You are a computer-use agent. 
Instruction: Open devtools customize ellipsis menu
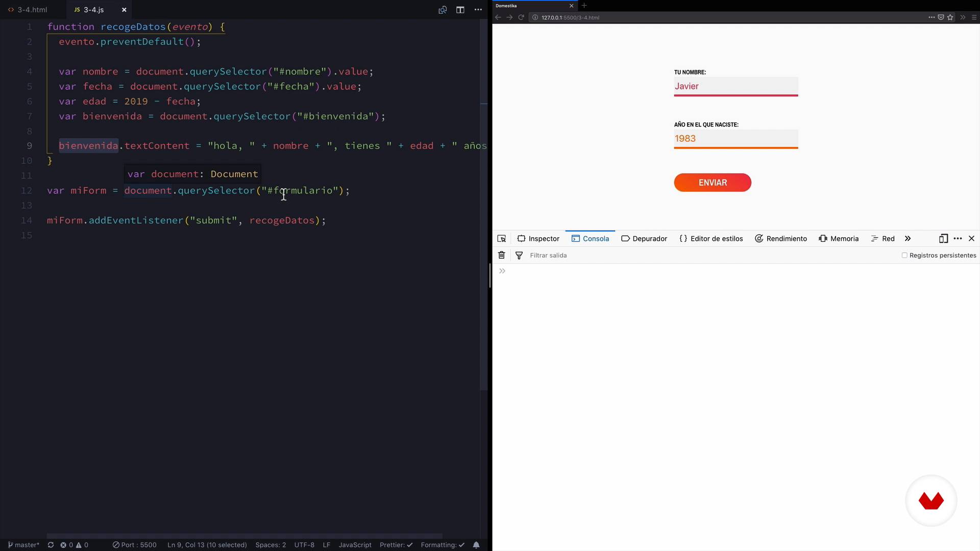tap(958, 239)
